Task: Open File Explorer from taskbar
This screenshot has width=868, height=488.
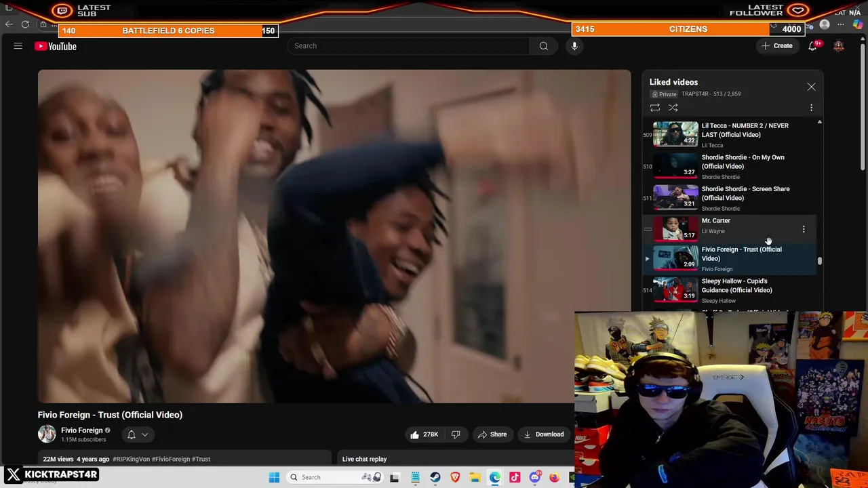Action: pos(475,477)
